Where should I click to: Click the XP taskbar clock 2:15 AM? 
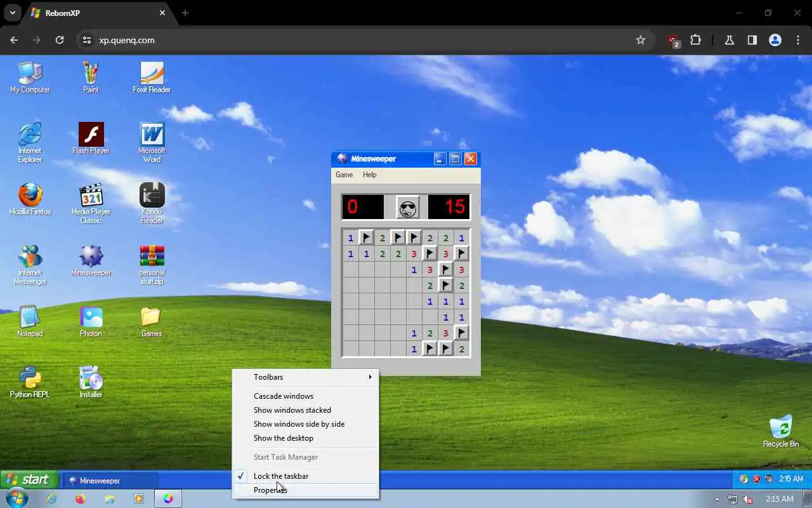point(791,479)
